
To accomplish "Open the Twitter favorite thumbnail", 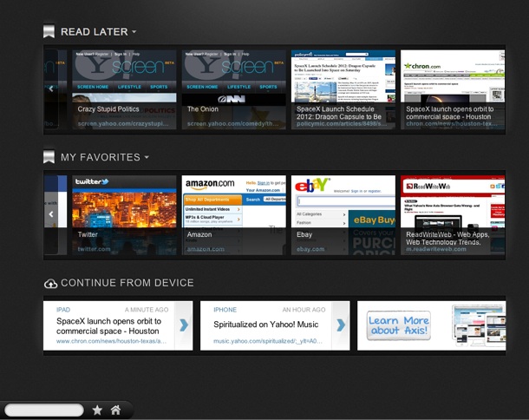I will tap(124, 214).
